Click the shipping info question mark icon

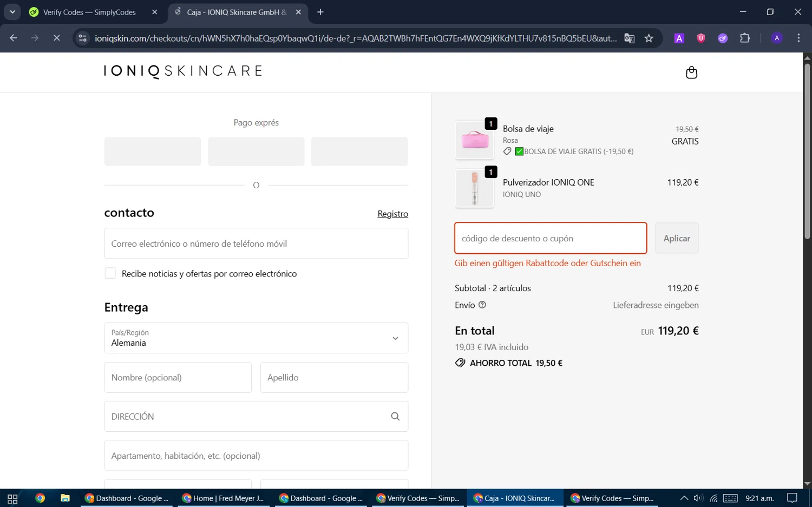point(482,305)
